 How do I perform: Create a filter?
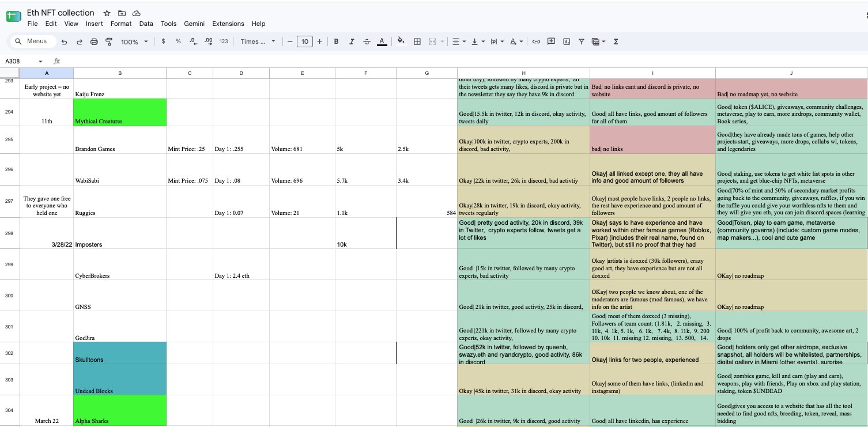pyautogui.click(x=581, y=41)
